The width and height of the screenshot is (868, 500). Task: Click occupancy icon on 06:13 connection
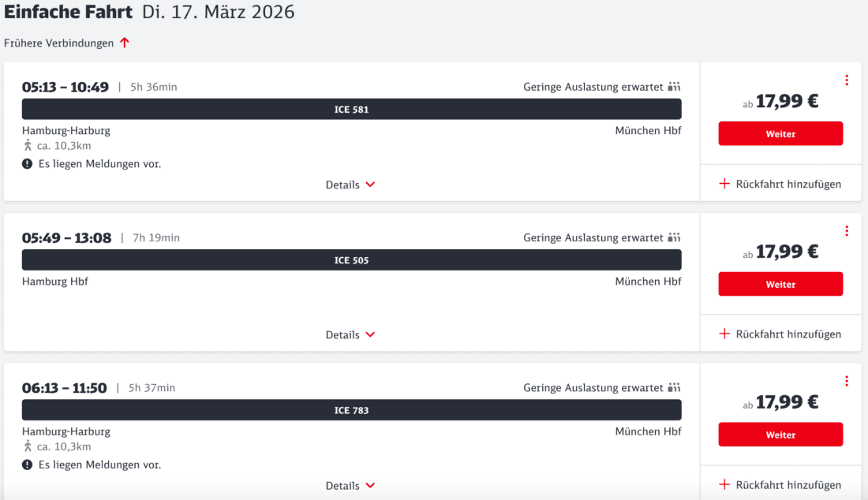pos(674,387)
